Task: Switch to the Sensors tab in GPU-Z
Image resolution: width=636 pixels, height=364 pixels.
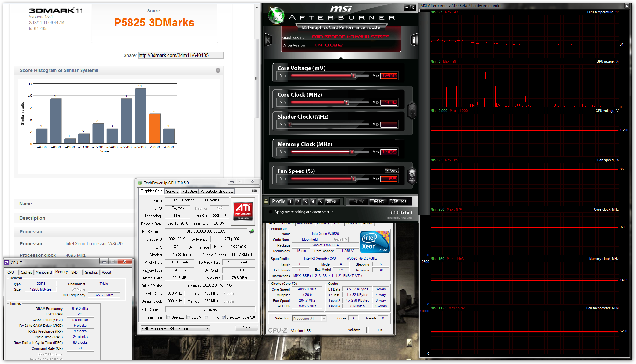Action: 172,192
